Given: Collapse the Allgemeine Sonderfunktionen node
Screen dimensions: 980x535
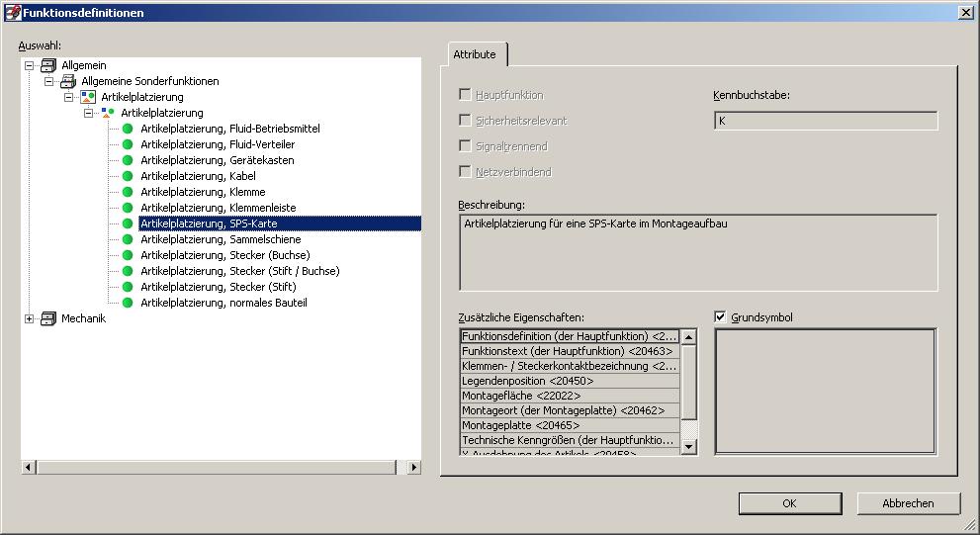Looking at the screenshot, I should (x=48, y=81).
